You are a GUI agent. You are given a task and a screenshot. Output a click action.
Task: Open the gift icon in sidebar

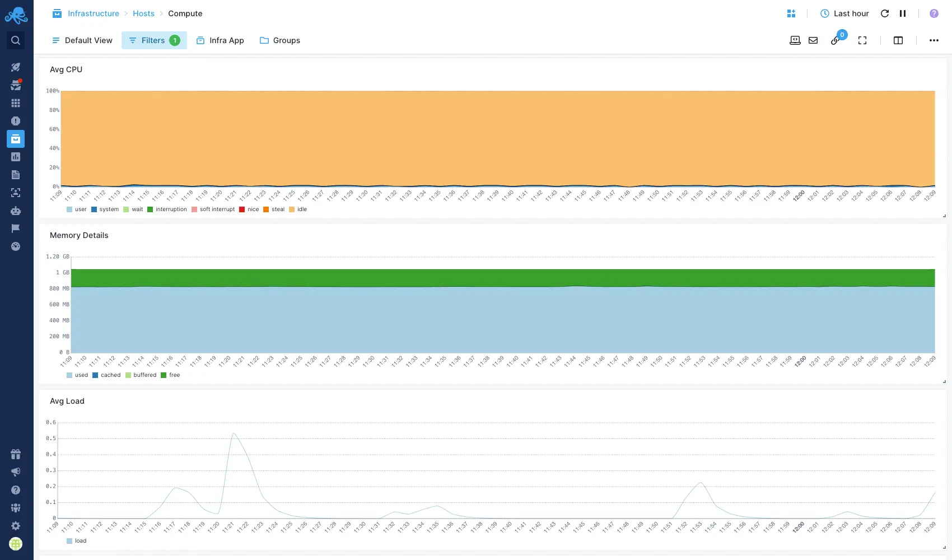click(16, 454)
